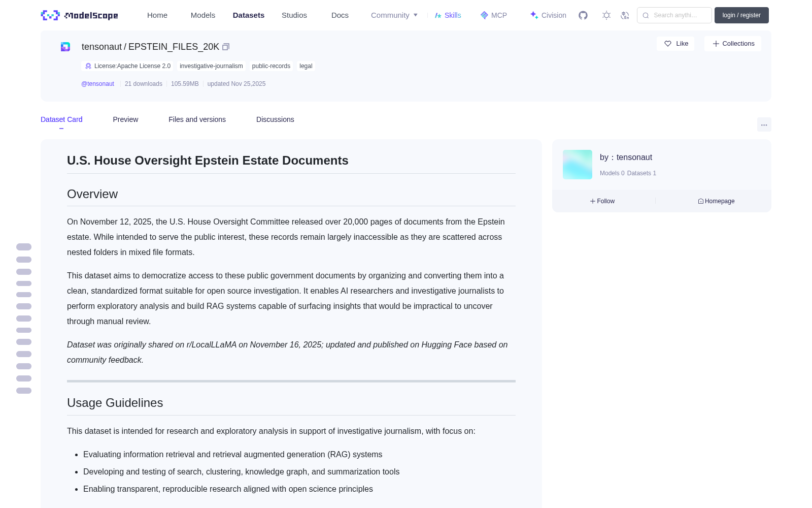Switch to the Preview tab
812x508 pixels.
(125, 119)
